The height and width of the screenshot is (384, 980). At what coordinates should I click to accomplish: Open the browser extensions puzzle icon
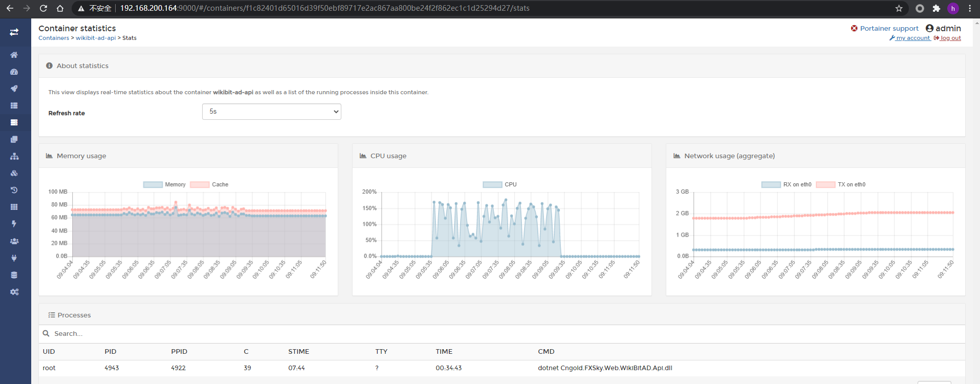937,8
